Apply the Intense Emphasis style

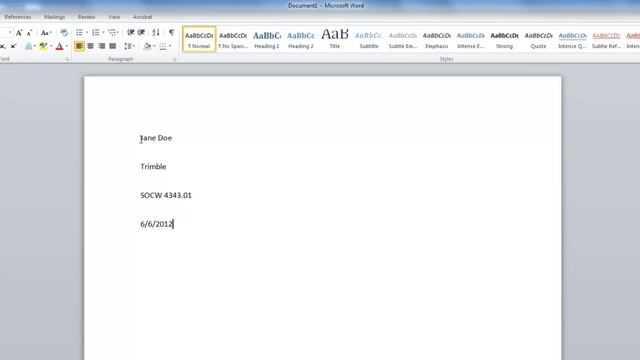point(470,39)
